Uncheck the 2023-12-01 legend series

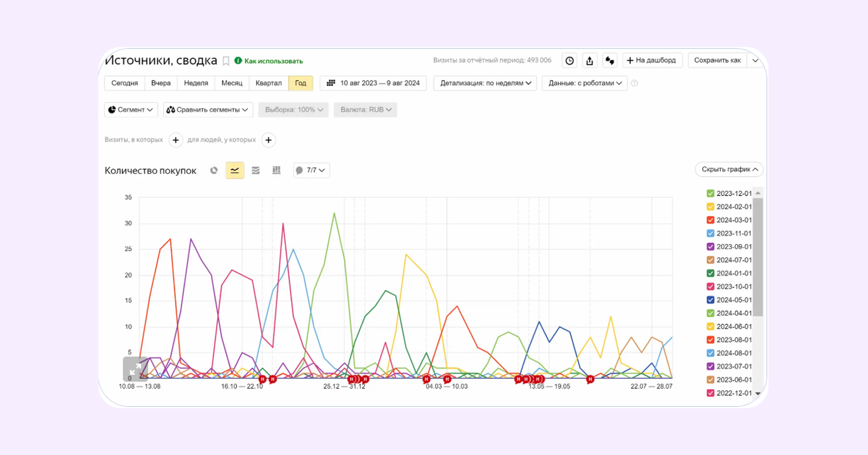click(x=710, y=193)
